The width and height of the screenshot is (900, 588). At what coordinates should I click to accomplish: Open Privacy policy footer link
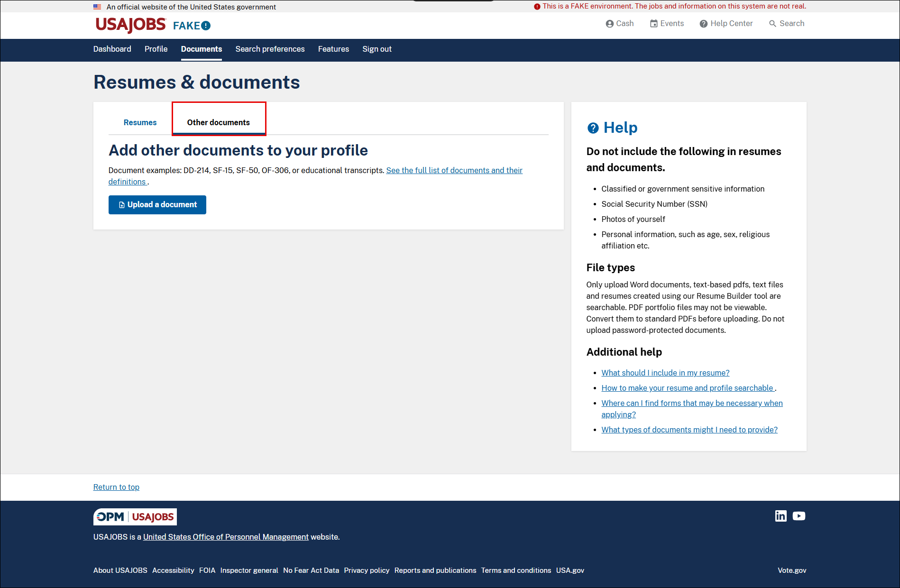[x=367, y=570]
